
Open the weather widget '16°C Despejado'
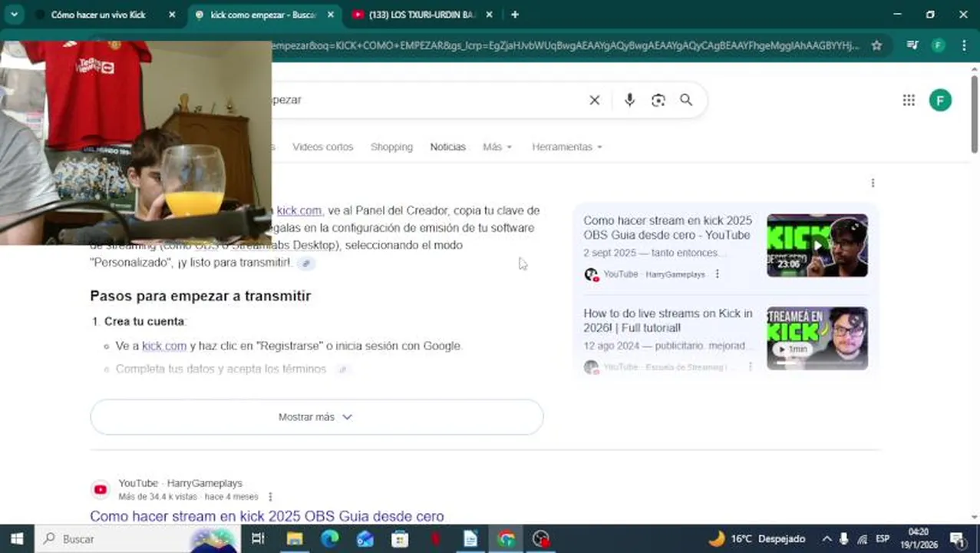757,539
